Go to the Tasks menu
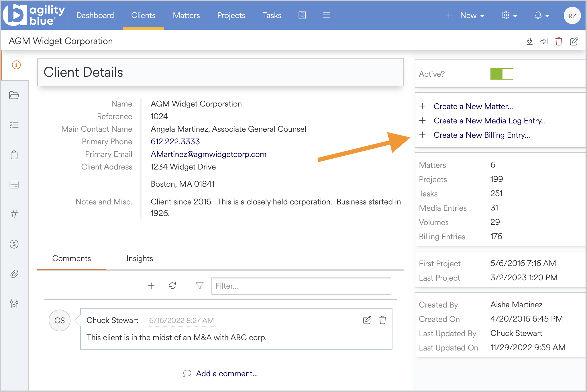The image size is (587, 392). tap(272, 15)
